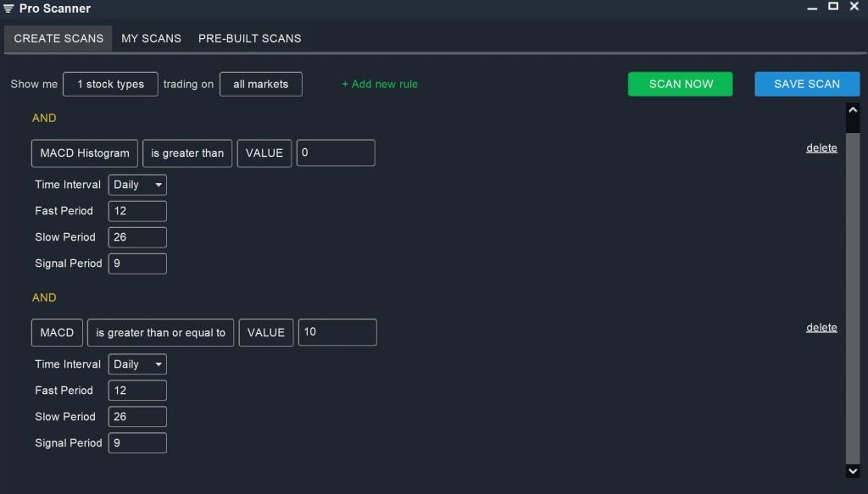Close the Pro Scanner window

pos(854,7)
